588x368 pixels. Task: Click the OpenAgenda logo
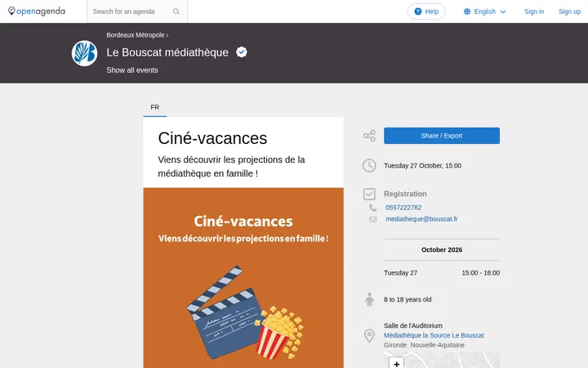coord(37,11)
